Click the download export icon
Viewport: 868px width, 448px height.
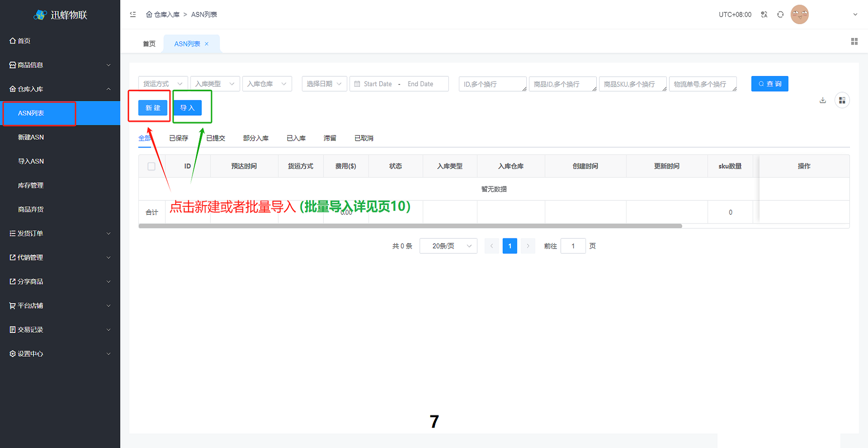823,100
